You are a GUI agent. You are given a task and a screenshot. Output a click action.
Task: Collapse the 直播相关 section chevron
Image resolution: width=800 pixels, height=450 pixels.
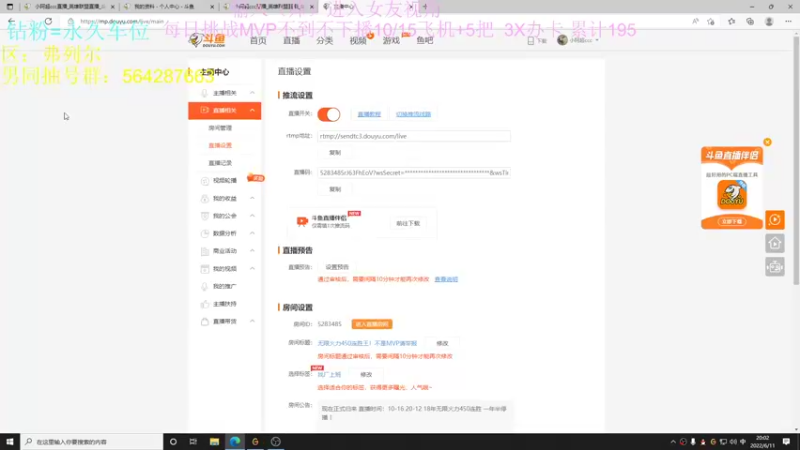(x=252, y=110)
